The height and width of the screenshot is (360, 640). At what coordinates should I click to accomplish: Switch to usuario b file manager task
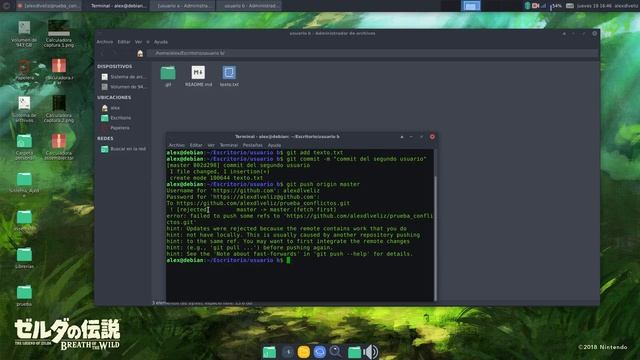[x=249, y=6]
